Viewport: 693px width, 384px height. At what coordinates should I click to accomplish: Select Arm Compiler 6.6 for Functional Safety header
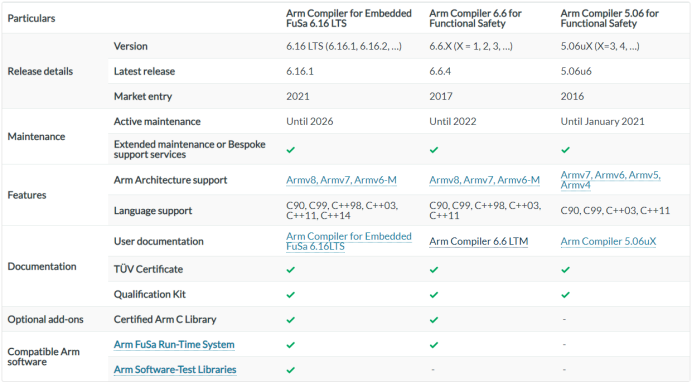476,18
